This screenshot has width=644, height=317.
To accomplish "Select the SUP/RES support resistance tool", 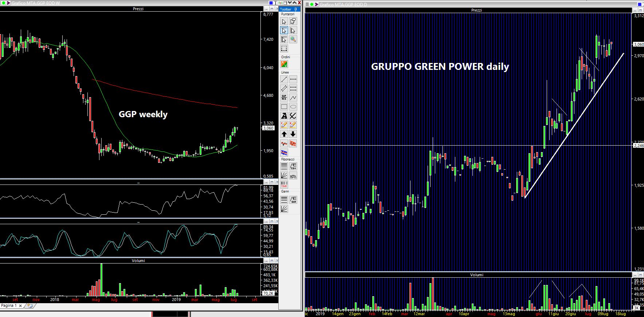I will [x=284, y=98].
